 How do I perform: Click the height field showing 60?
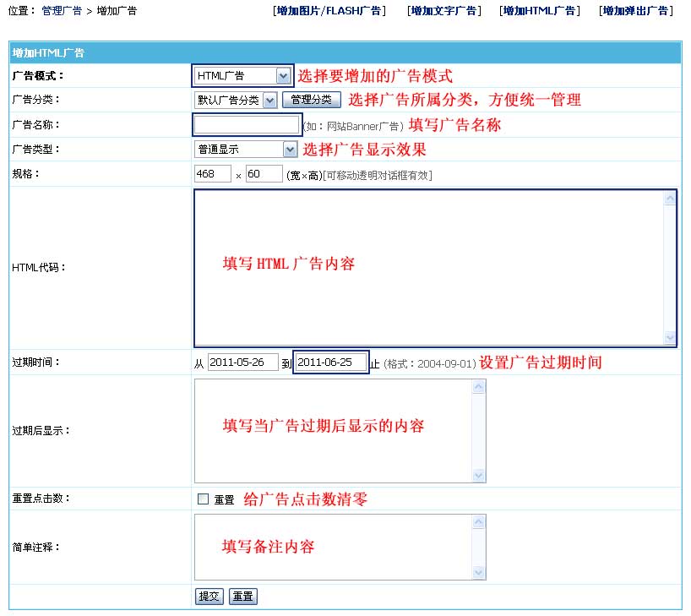point(264,174)
